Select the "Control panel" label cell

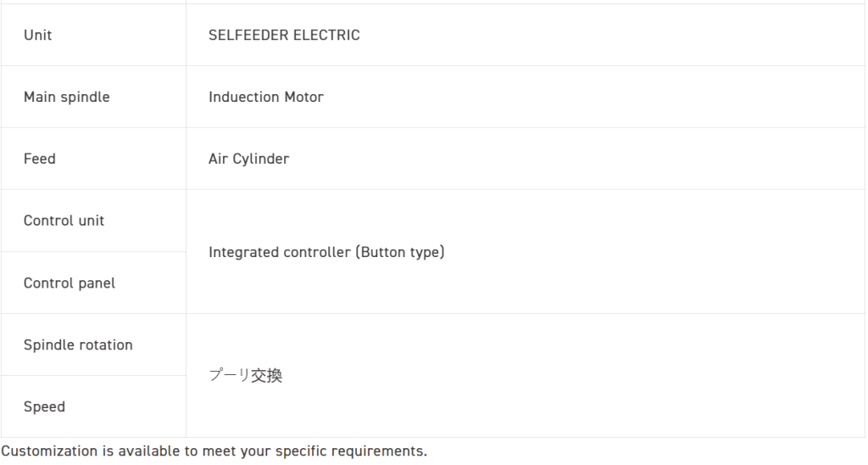coord(69,283)
